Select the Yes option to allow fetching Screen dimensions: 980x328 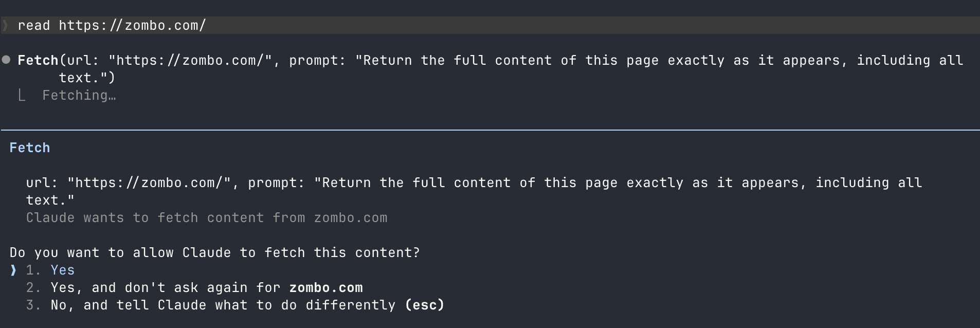[62, 270]
